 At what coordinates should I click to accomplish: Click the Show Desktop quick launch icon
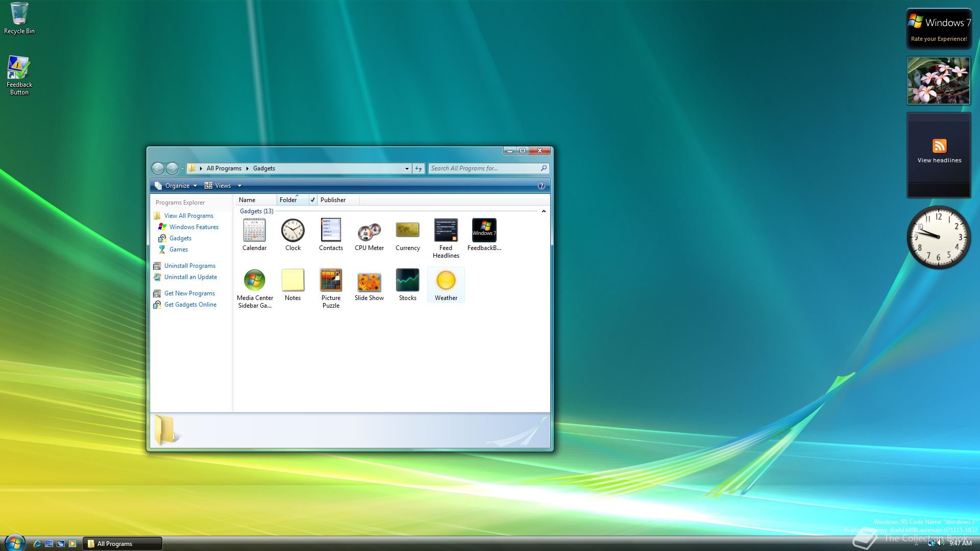click(49, 543)
